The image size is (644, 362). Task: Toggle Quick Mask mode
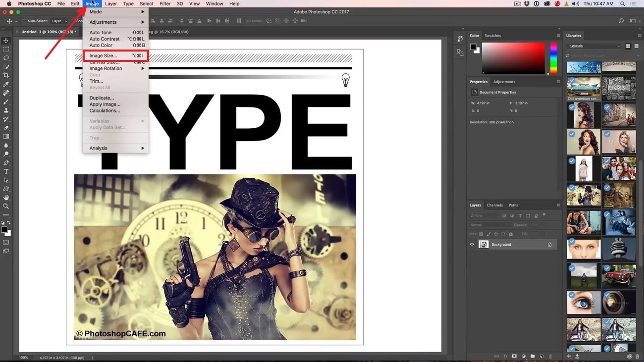coord(6,242)
